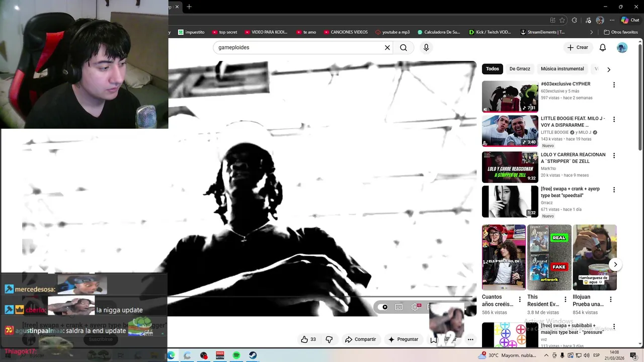
Task: Advance Shorts shelf with next arrow
Action: click(x=615, y=264)
